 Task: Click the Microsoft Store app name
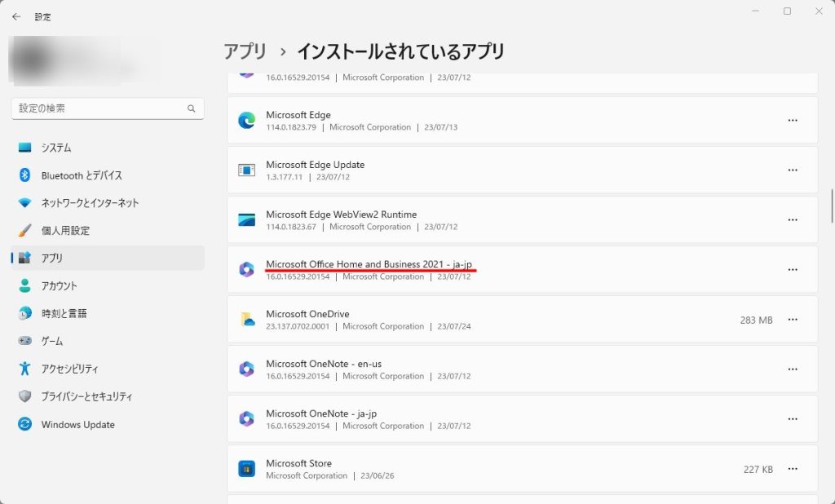coord(298,463)
